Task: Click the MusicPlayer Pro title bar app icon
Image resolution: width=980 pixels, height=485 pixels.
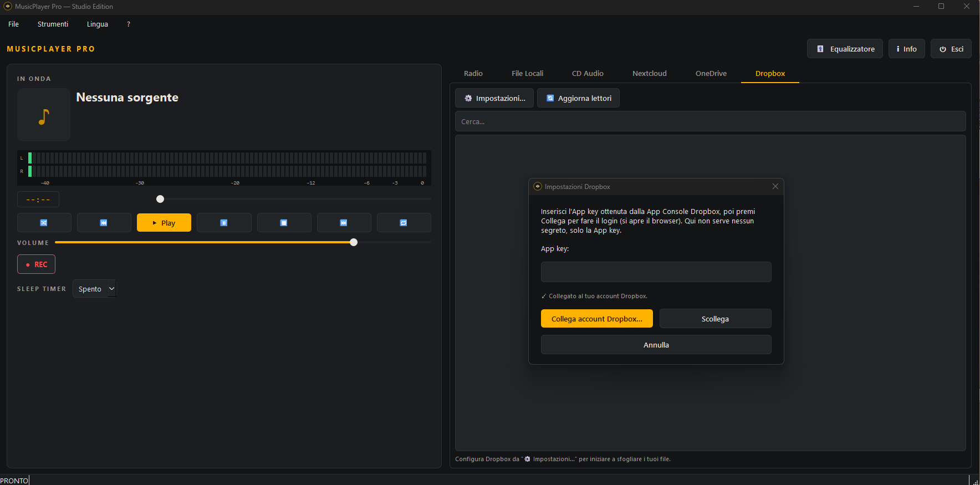Action: 8,6
